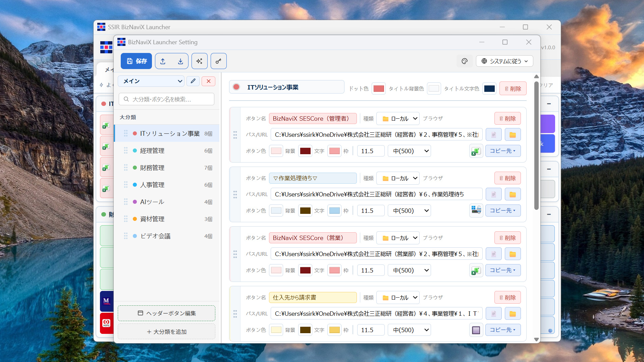The height and width of the screenshot is (362, 644).
Task: Open the タイトル背景色 color swatch
Action: pos(434,88)
